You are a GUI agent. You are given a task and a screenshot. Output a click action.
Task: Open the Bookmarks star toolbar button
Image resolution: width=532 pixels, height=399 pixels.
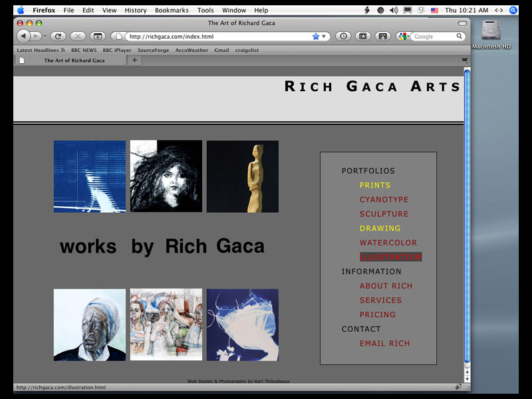(362, 36)
